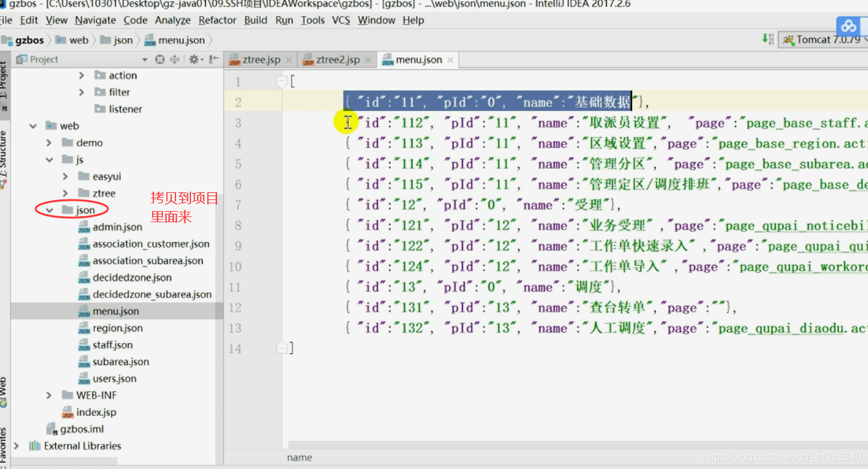Collapse the json folder
This screenshot has width=868, height=469.
click(49, 210)
